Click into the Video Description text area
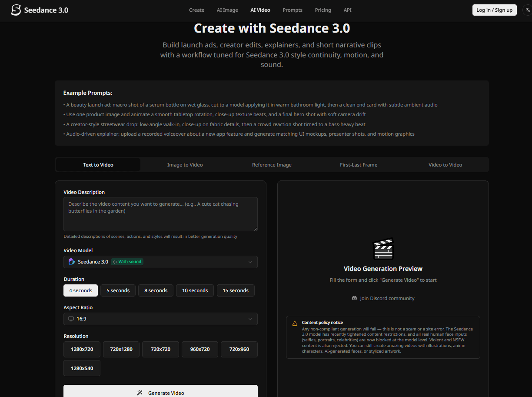The width and height of the screenshot is (532, 397). (160, 214)
